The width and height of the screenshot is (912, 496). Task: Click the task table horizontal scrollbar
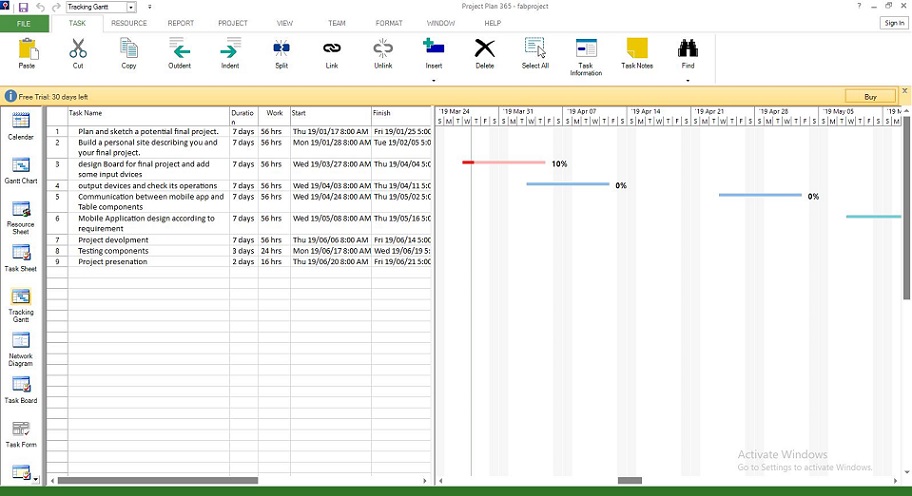(158, 481)
